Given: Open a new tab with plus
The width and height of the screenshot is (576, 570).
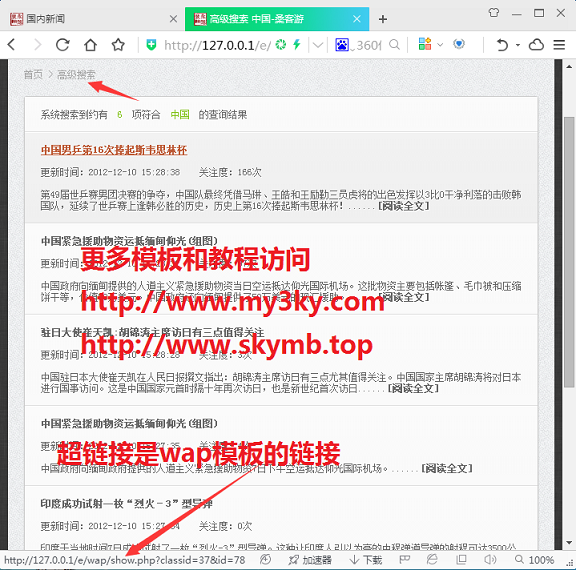Looking at the screenshot, I should [x=383, y=19].
